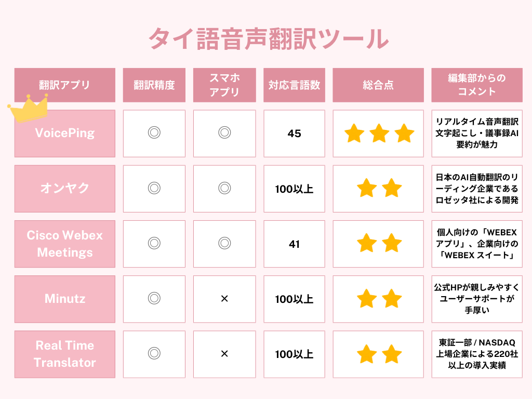Select the VoicePing app name cell

(x=65, y=133)
